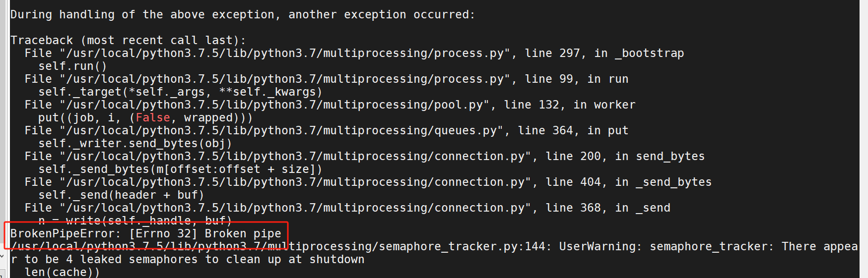Click the BrokenPipeError error line

point(145,233)
